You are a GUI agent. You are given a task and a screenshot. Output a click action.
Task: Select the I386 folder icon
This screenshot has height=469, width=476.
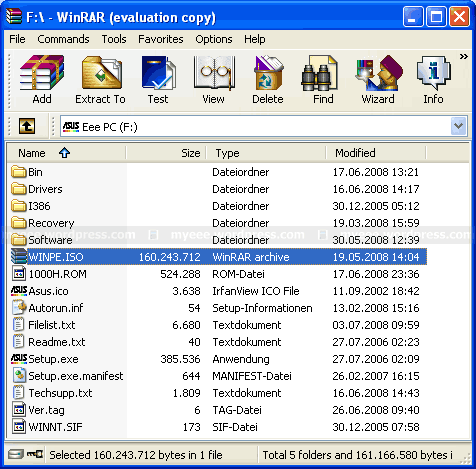pyautogui.click(x=18, y=206)
